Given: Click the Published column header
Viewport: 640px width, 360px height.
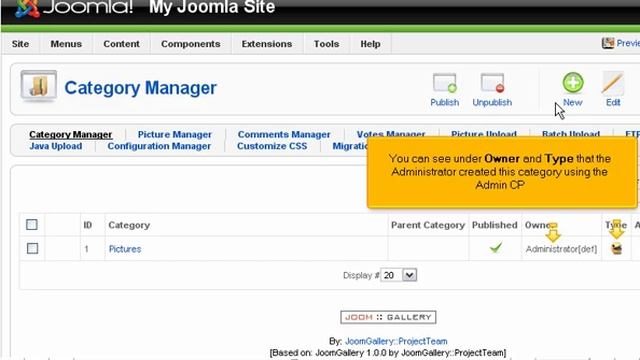Looking at the screenshot, I should click(x=495, y=225).
